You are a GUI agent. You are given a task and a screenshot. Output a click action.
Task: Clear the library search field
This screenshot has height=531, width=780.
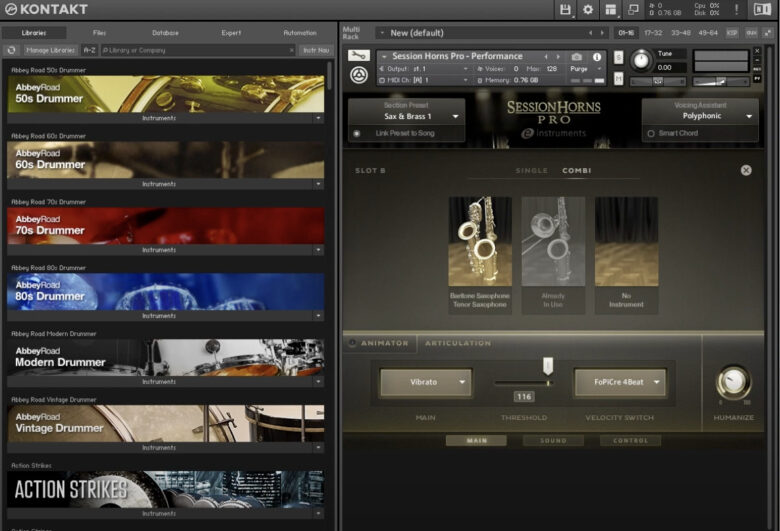292,50
